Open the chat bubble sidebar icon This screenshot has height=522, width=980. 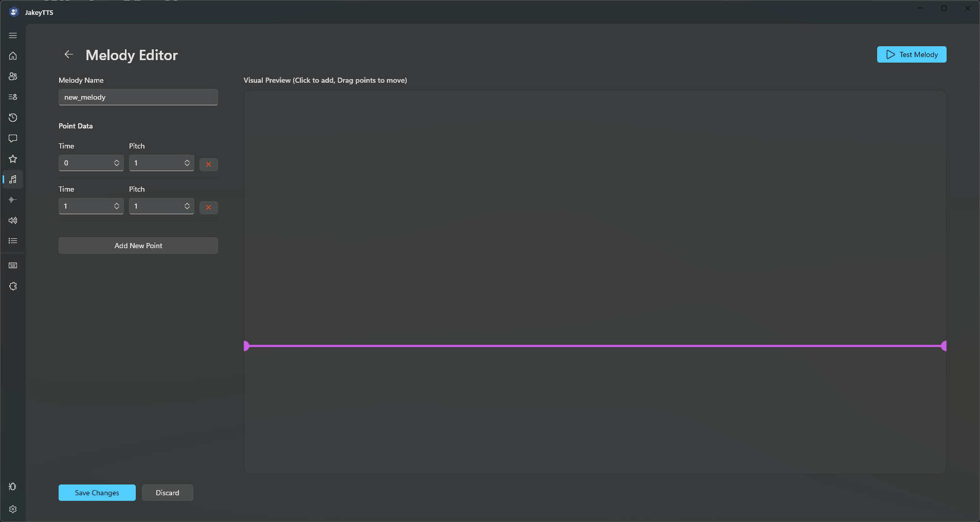point(13,138)
